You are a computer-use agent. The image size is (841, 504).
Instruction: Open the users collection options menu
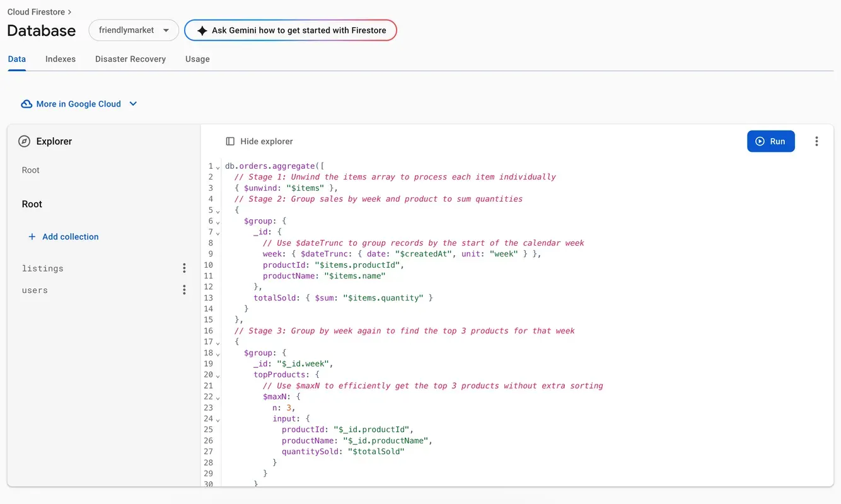184,290
